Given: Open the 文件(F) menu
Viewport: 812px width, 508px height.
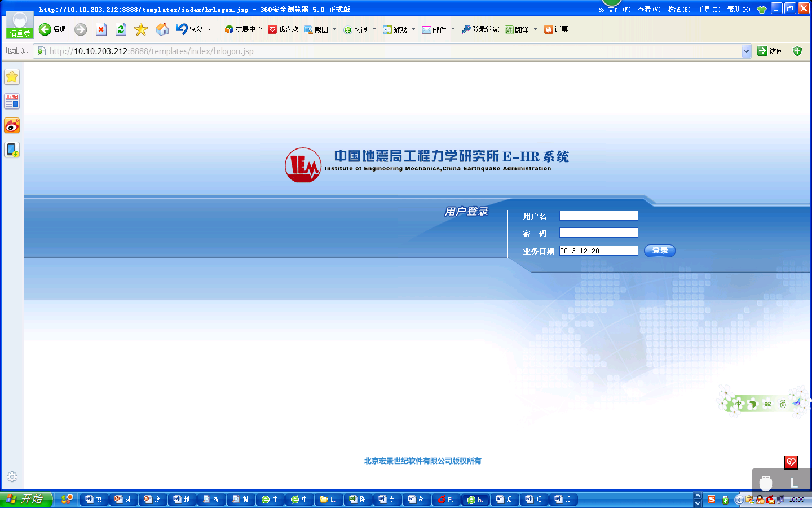Looking at the screenshot, I should point(619,10).
